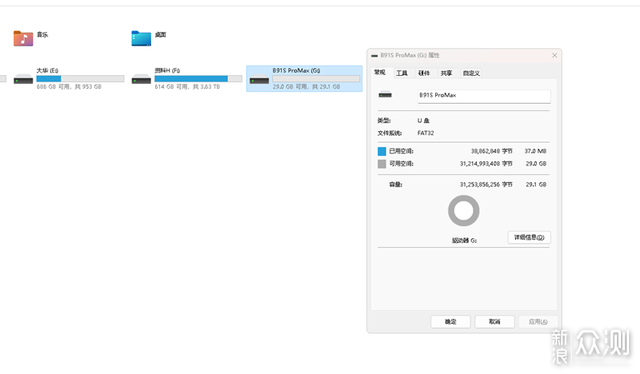Click the 'B91S ProMax (G:)' drive name label
The width and height of the screenshot is (640, 374).
click(x=296, y=71)
